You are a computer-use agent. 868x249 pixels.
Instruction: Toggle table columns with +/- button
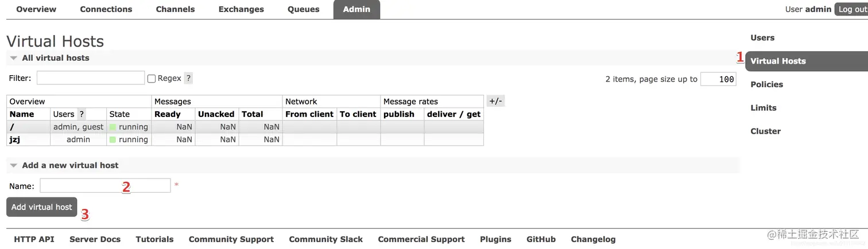(x=495, y=101)
